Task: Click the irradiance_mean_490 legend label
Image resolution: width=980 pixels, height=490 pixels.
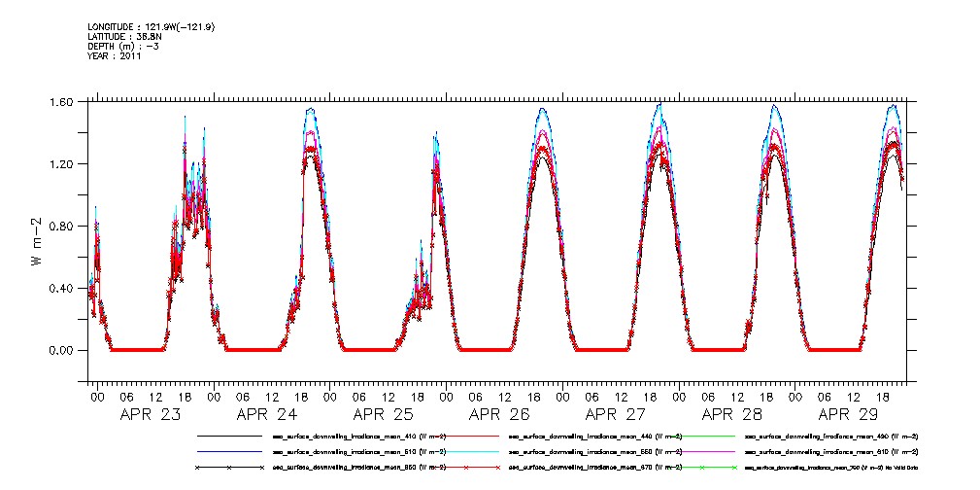Action: point(831,437)
